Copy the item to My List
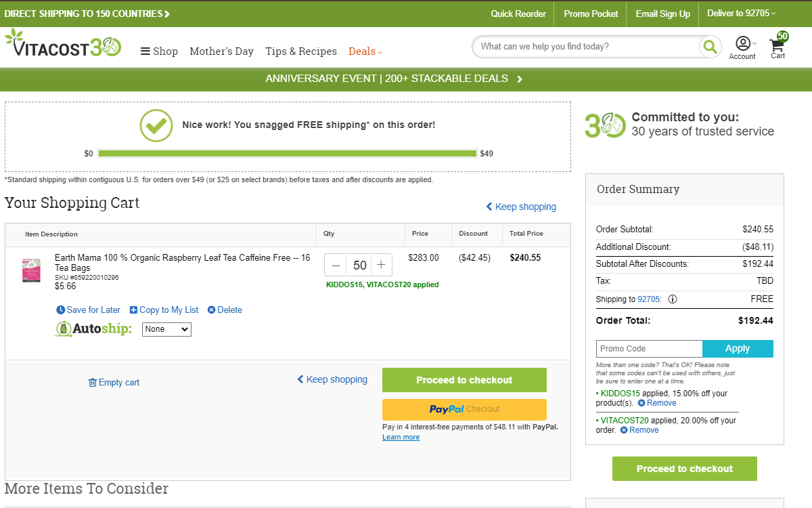The image size is (812, 508). pos(164,310)
